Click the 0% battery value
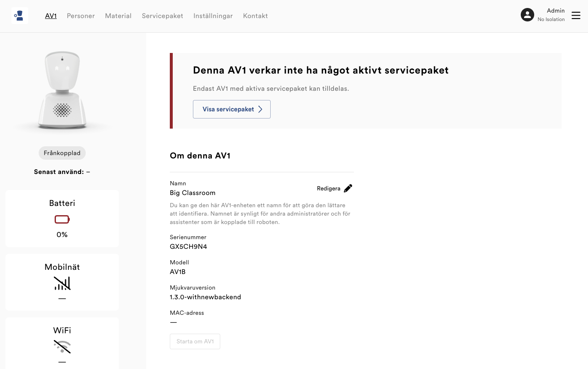This screenshot has width=588, height=369. tap(62, 235)
